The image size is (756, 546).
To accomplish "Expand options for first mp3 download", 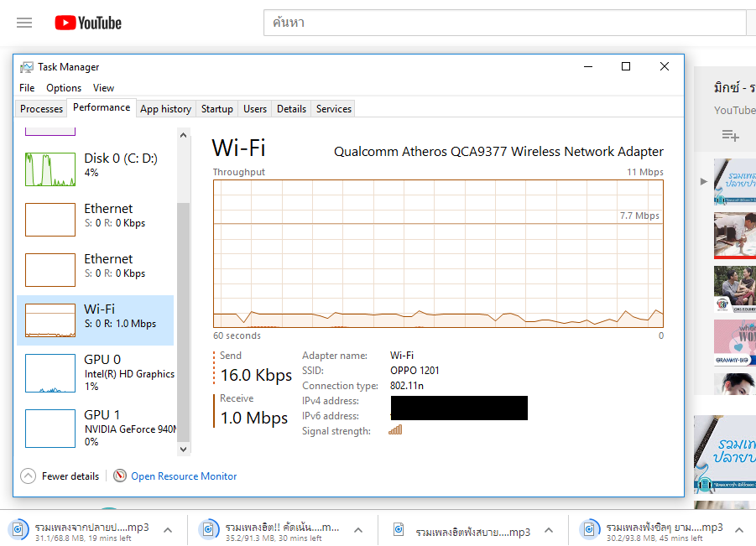I will pyautogui.click(x=167, y=530).
